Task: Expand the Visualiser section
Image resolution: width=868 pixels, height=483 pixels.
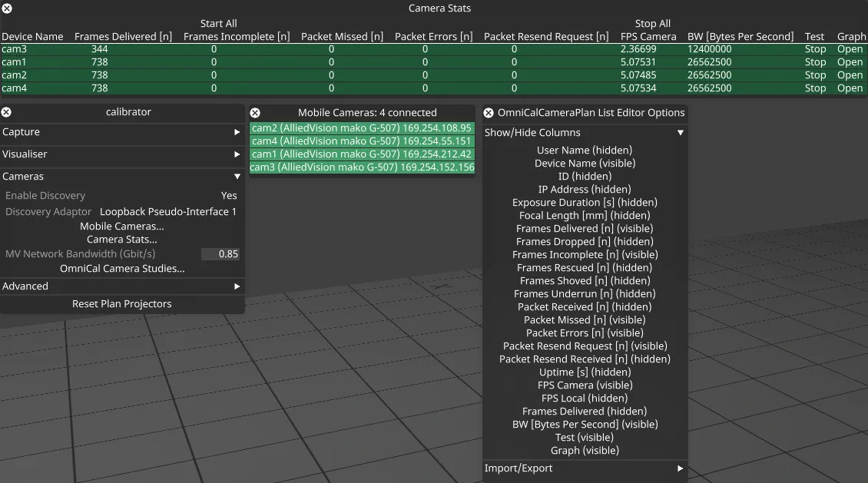Action: click(122, 154)
